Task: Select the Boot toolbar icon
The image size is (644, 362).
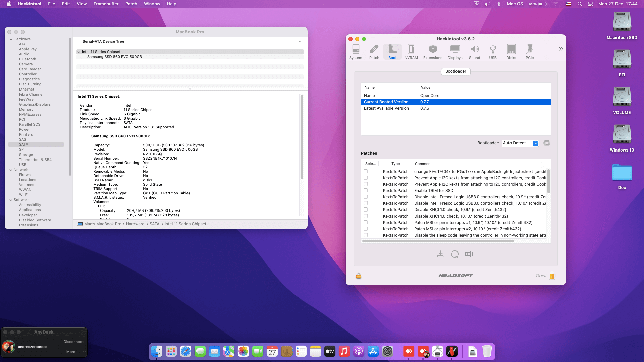Action: click(392, 52)
